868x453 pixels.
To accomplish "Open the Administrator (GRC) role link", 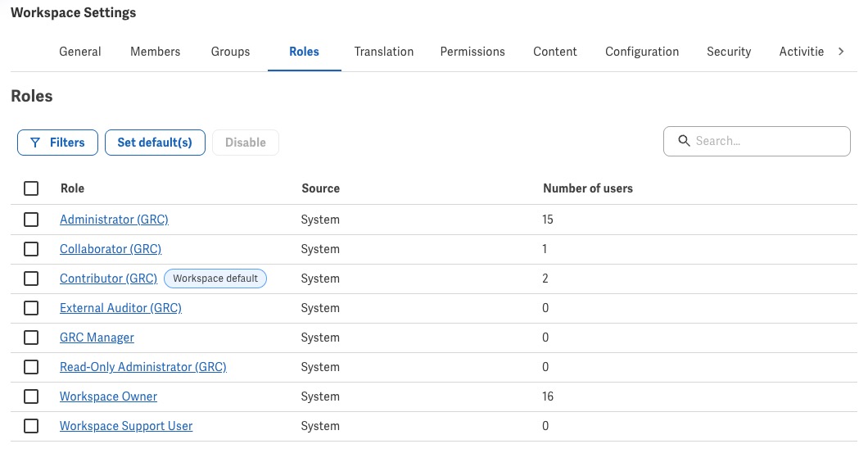I will [x=114, y=220].
